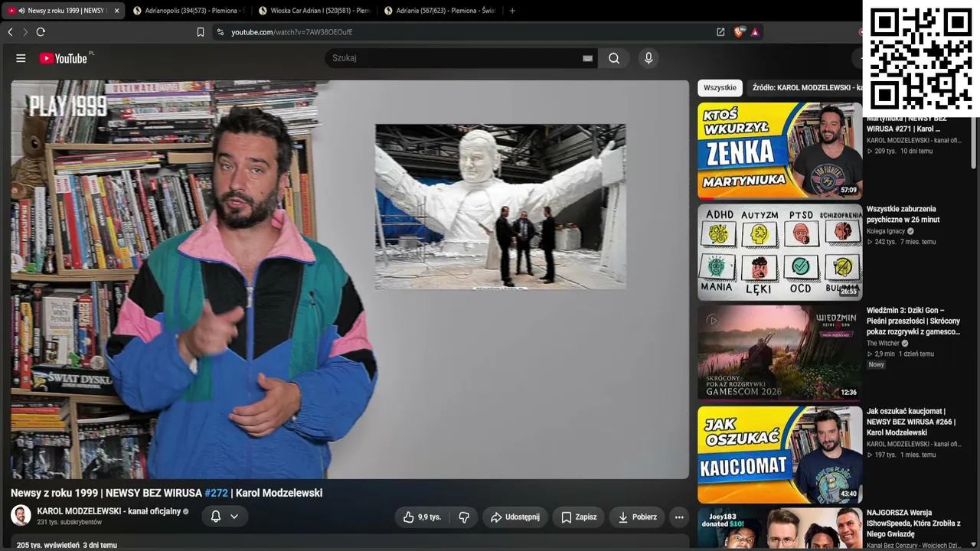The width and height of the screenshot is (980, 551).
Task: Open the ADHD Autyzm PTSD video thumbnail
Action: click(779, 252)
